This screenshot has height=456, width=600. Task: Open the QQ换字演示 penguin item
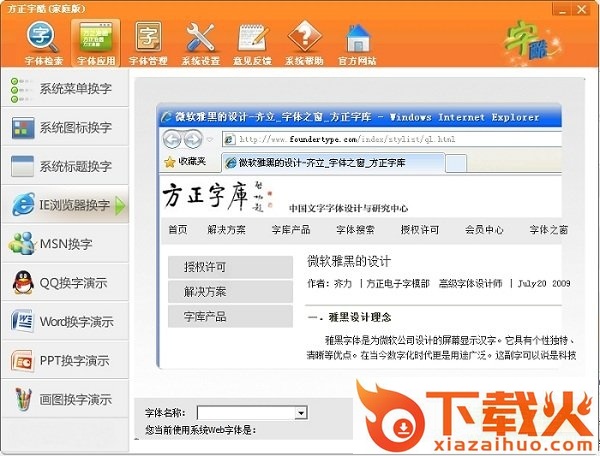click(65, 283)
